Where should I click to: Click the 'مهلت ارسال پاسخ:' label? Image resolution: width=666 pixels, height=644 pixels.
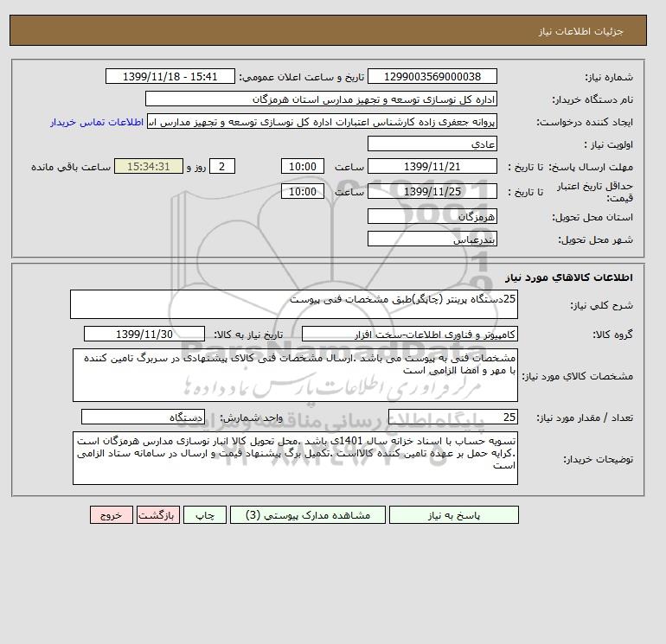(591, 167)
